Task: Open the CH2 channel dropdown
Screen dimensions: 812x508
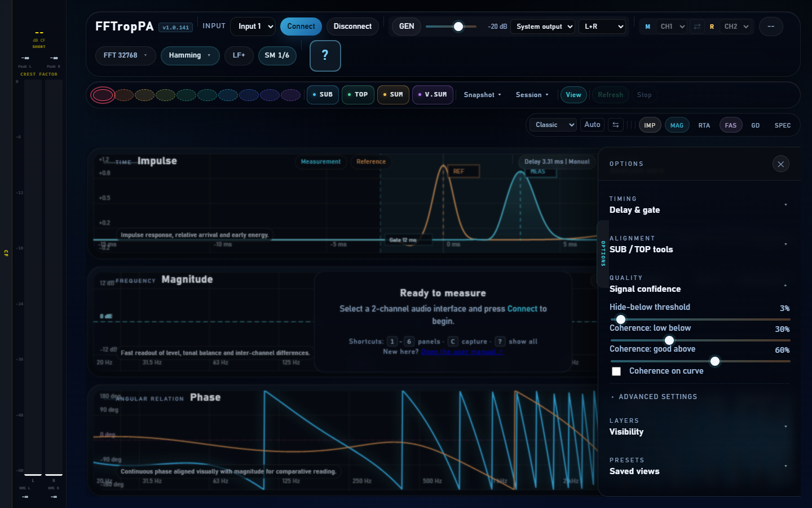Action: 736,27
